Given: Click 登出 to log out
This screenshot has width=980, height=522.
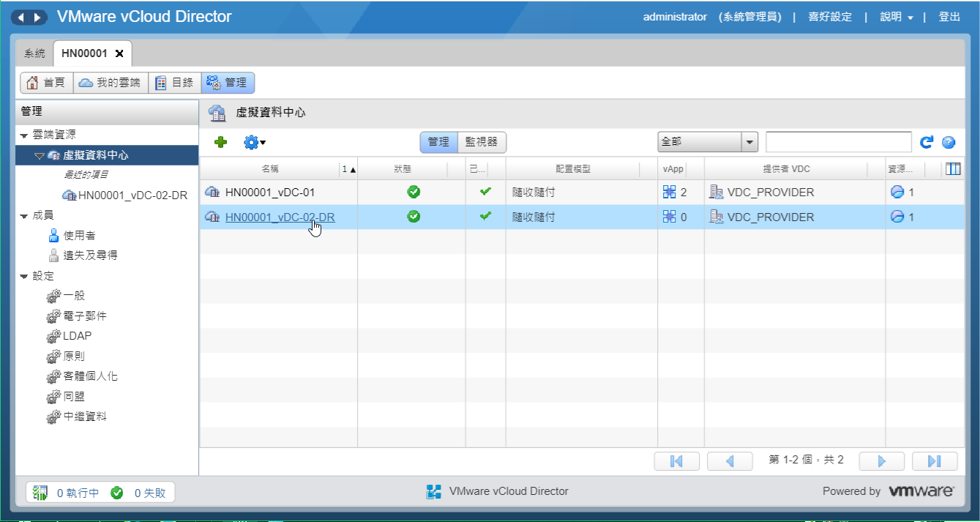Looking at the screenshot, I should coord(949,16).
